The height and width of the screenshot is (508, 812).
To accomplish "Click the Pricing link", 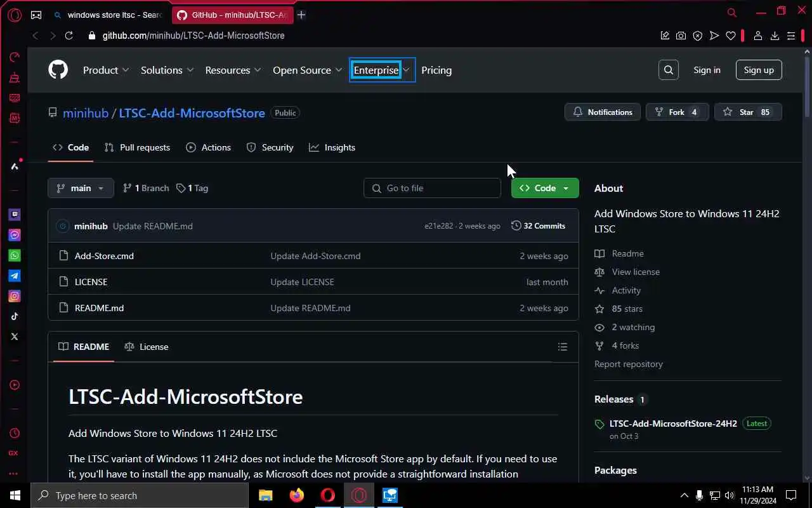I will pos(436,70).
